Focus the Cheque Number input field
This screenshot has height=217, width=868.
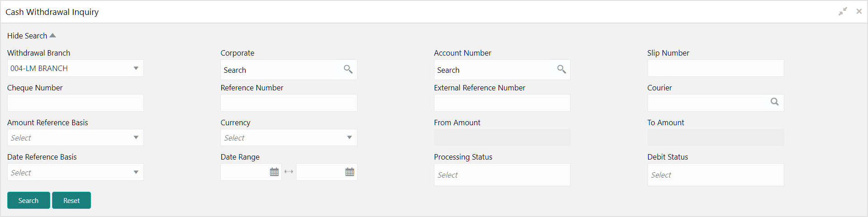pos(76,103)
